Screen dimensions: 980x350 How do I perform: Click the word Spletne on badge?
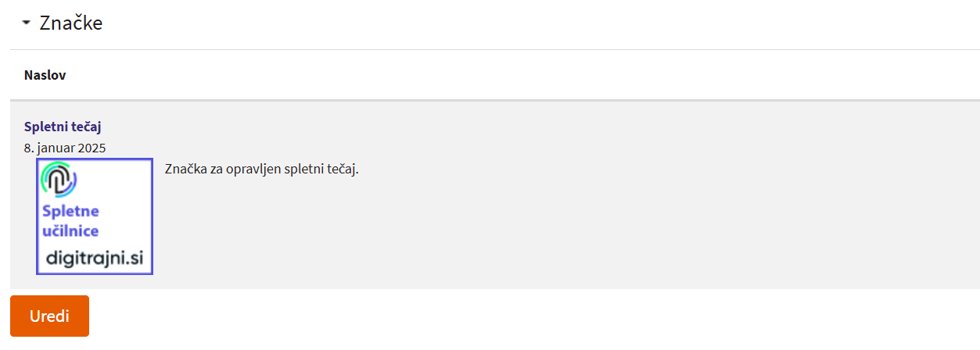[x=70, y=211]
